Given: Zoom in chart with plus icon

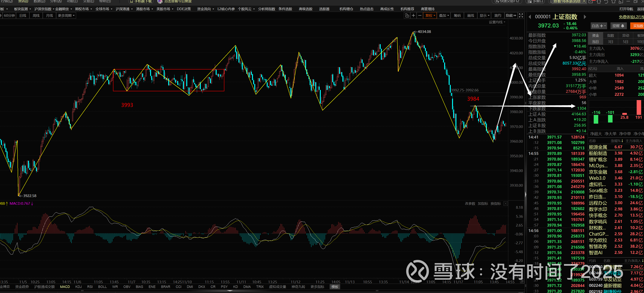Looking at the screenshot, I should [x=413, y=15].
